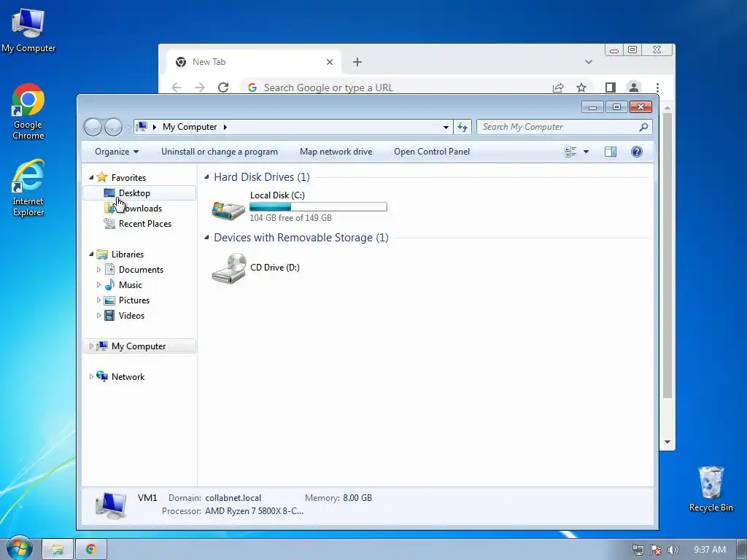The width and height of the screenshot is (747, 560).
Task: Select Music library item
Action: (x=130, y=285)
